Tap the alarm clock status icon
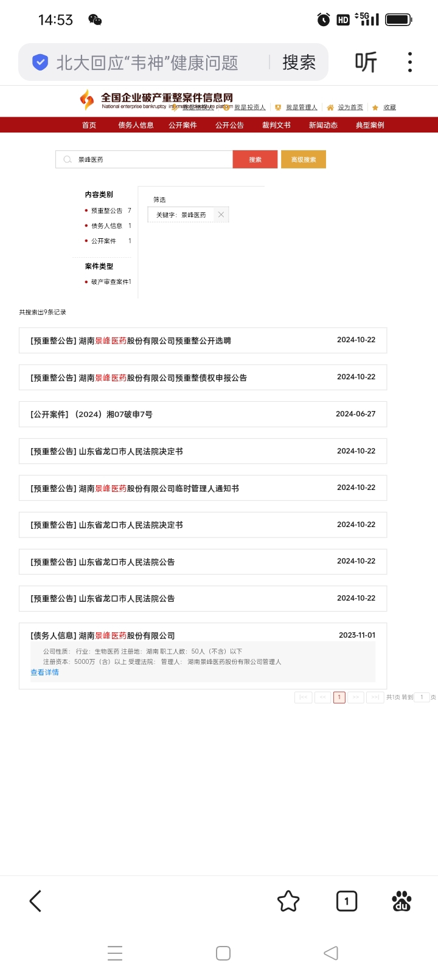The width and height of the screenshot is (438, 980). tap(324, 20)
